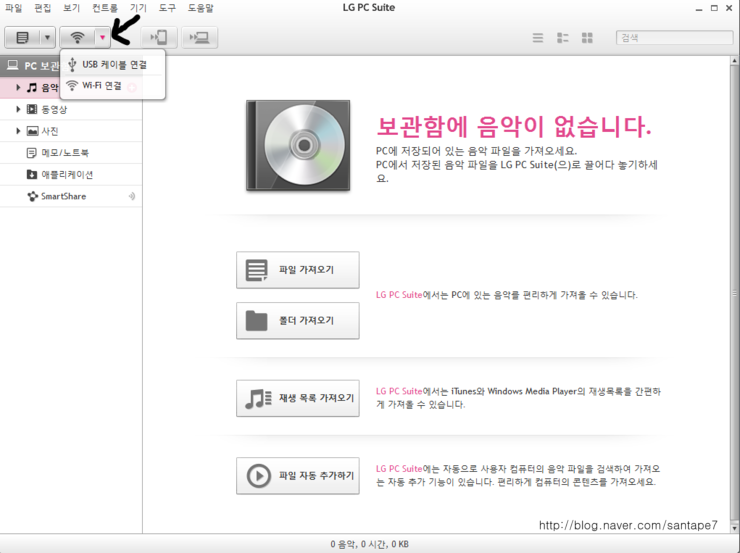The height and width of the screenshot is (553, 740).
Task: Click the library list toolbar icon
Action: (22, 37)
